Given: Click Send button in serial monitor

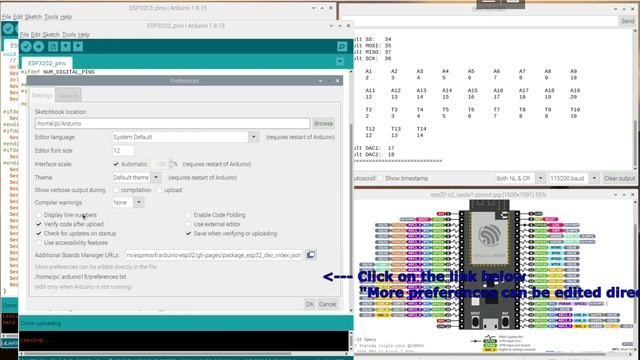Looking at the screenshot, I should 628,21.
